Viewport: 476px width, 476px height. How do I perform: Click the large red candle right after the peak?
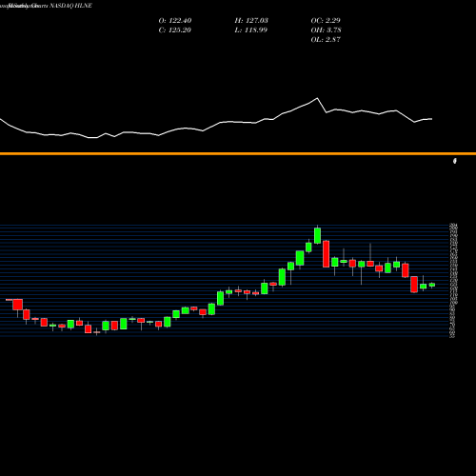point(327,254)
